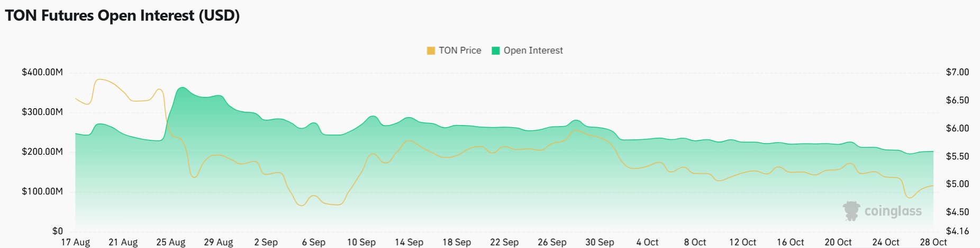Click the $200.00M left axis label
This screenshot has height=248, width=980.
[x=42, y=152]
